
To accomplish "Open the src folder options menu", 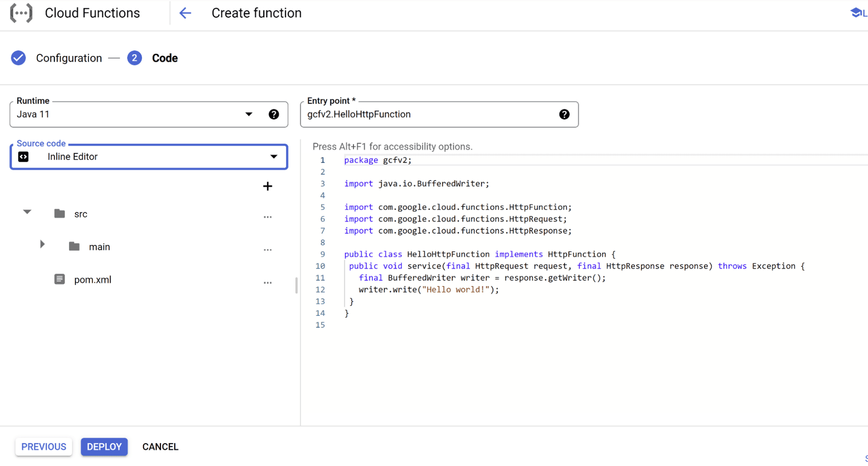I will pos(268,217).
